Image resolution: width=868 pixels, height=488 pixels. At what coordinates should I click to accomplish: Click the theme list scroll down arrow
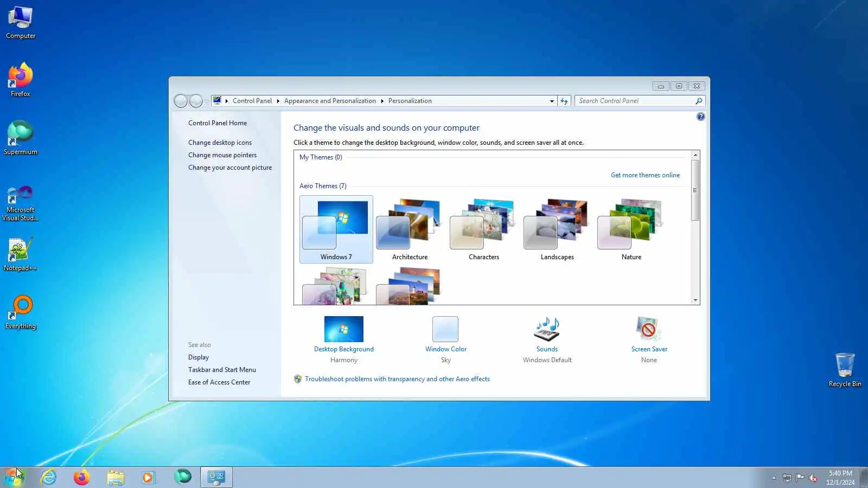coord(695,300)
